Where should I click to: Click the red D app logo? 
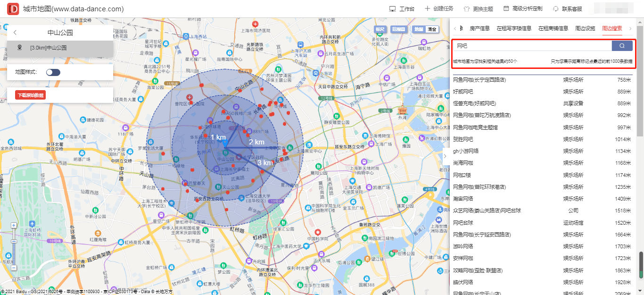tap(14, 8)
